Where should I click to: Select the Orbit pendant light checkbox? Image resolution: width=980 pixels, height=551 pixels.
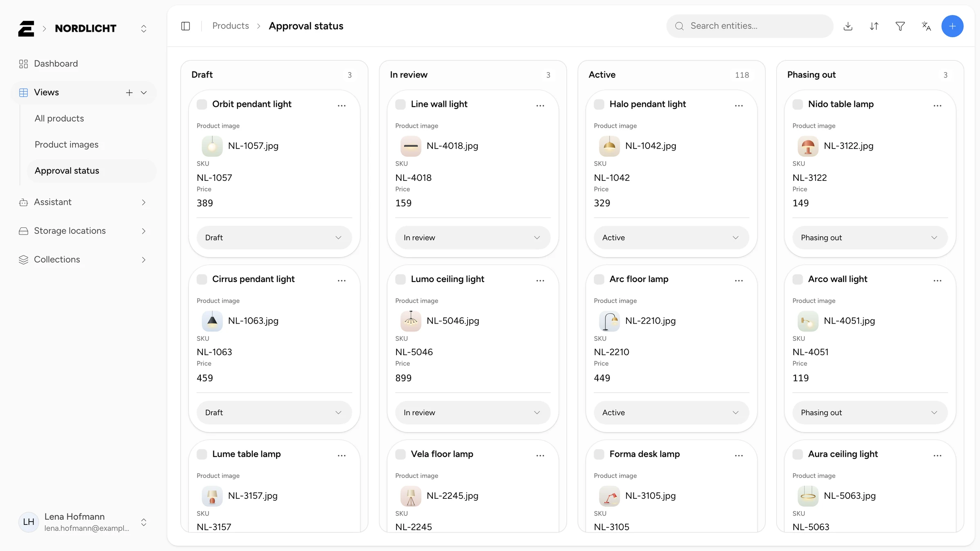pos(202,104)
